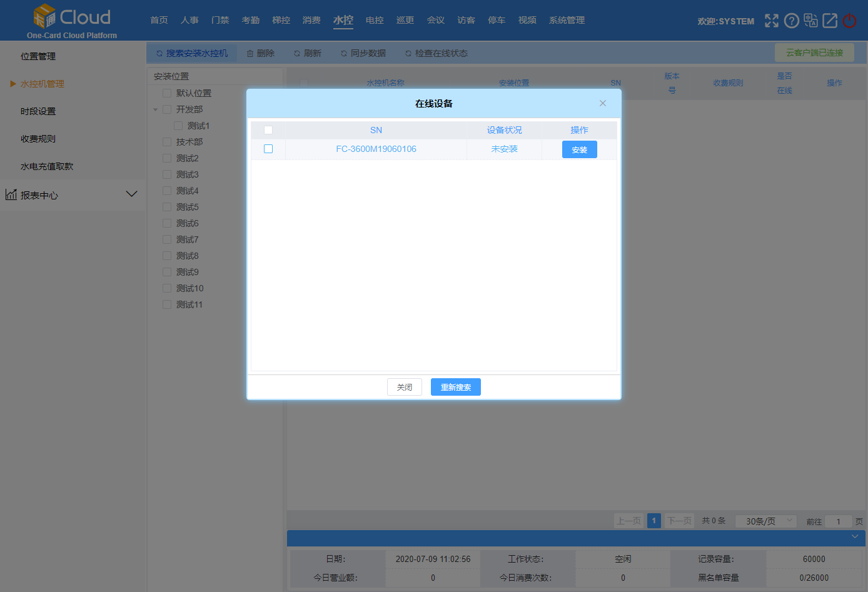Click the page number jump input field
This screenshot has height=592, width=868.
pyautogui.click(x=838, y=521)
